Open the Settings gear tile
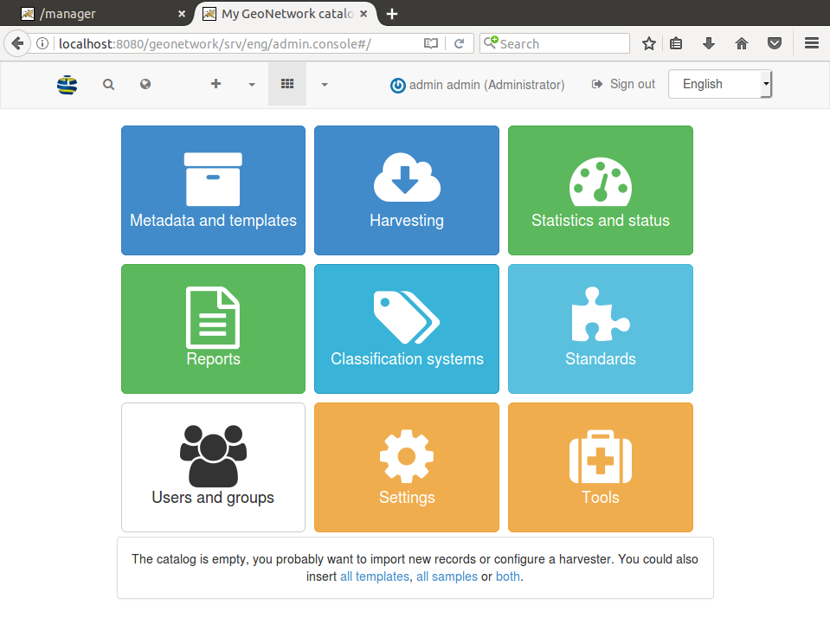830x644 pixels. pyautogui.click(x=406, y=467)
